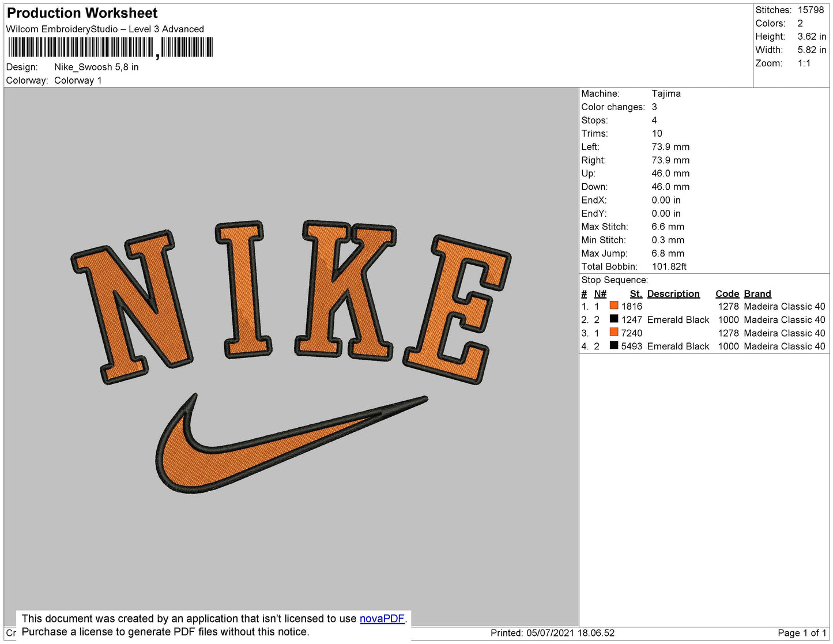833x644 pixels.
Task: Select the 'Stop Sequence:' label
Action: click(x=615, y=280)
